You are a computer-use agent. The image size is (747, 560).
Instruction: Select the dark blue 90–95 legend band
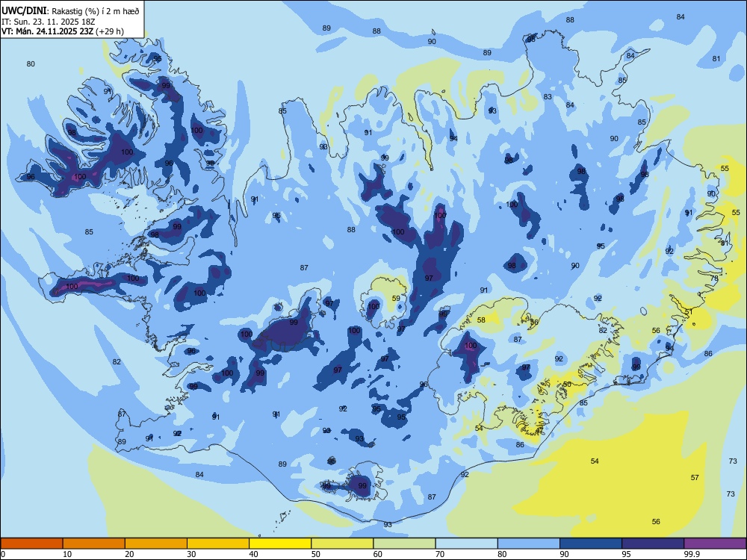(591, 544)
